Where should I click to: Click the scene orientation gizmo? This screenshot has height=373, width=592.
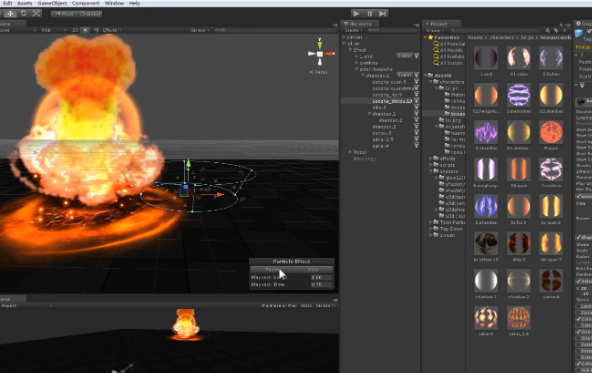click(x=320, y=54)
